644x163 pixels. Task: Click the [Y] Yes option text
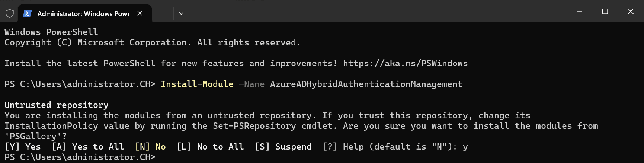pyautogui.click(x=23, y=147)
